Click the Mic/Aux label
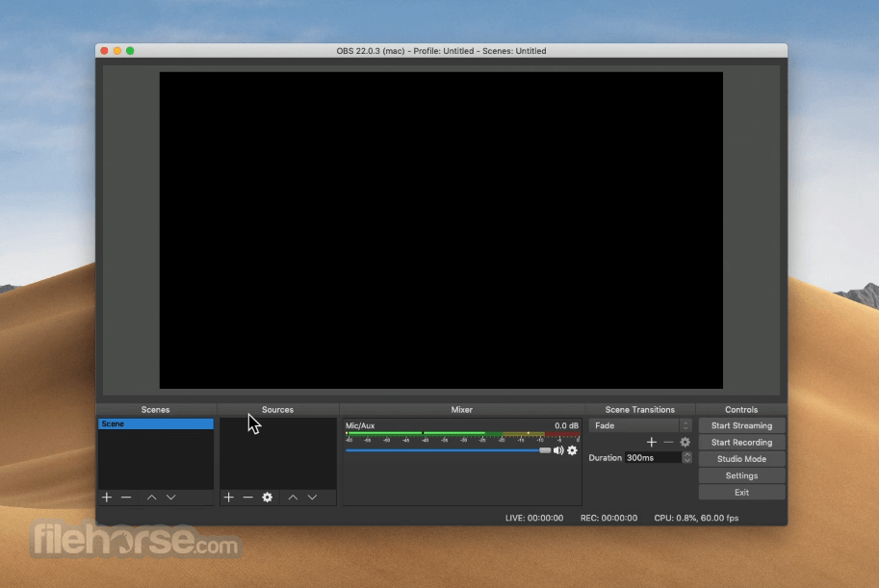Image resolution: width=879 pixels, height=588 pixels. pyautogui.click(x=360, y=425)
